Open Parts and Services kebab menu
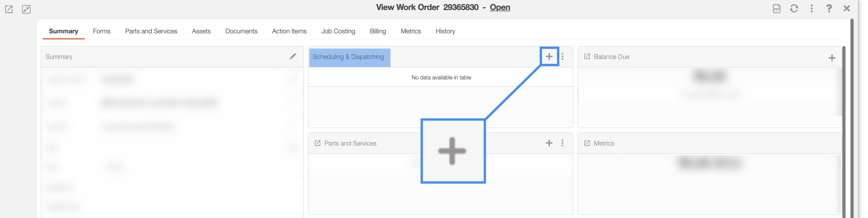This screenshot has width=868, height=218. pyautogui.click(x=562, y=143)
